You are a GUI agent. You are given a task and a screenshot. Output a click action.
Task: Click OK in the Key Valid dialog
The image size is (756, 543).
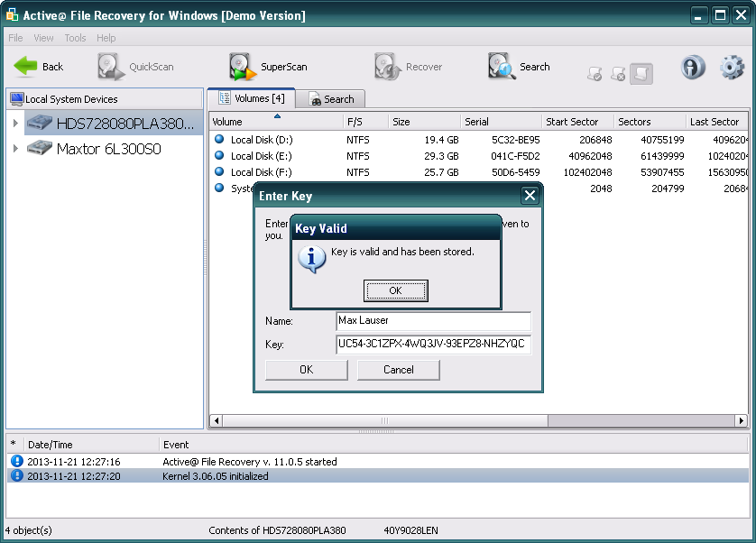click(x=394, y=290)
